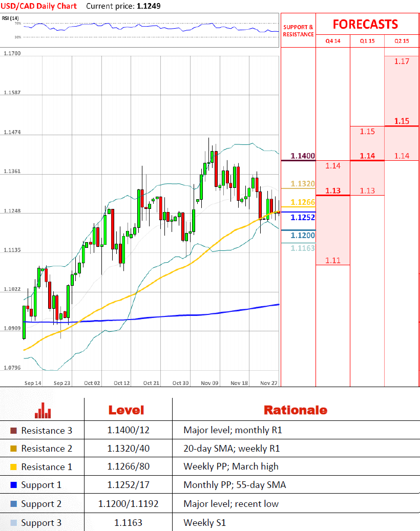Click the 1.17 forecast in Q2 15 column

[402, 61]
